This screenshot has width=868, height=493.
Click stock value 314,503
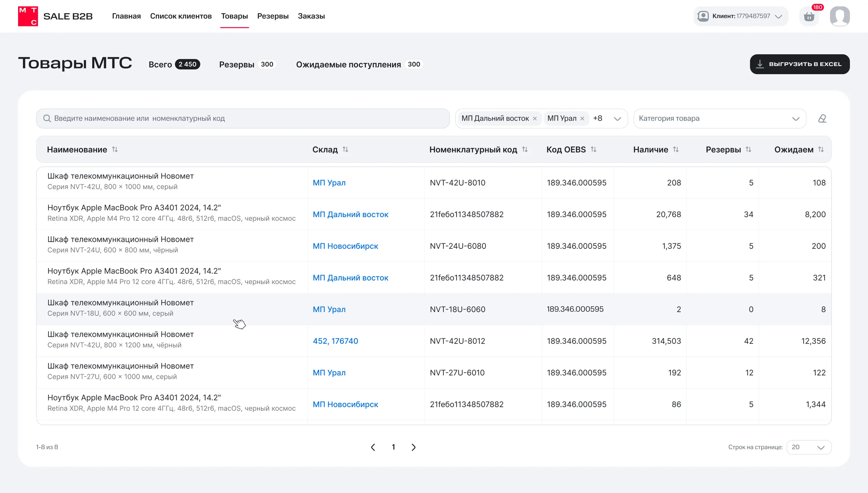(666, 341)
